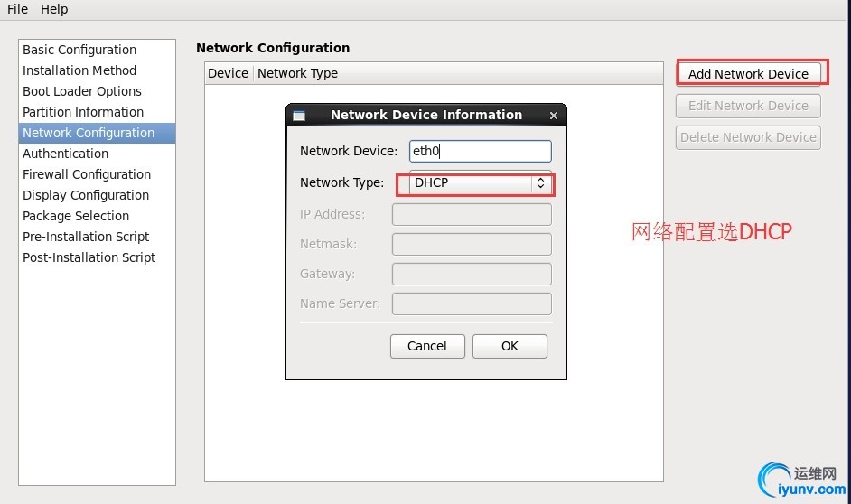Select Basic Configuration in the sidebar
This screenshot has width=851, height=504.
79,50
